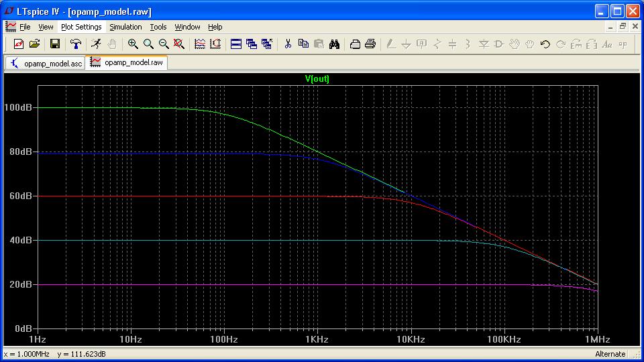644x362 pixels.
Task: Click the Halt hand icon
Action: [x=112, y=44]
